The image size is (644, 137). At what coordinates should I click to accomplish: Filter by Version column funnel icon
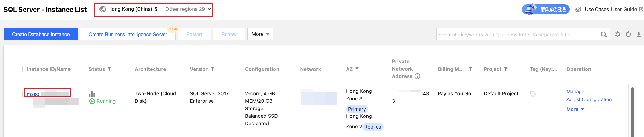click(x=213, y=69)
